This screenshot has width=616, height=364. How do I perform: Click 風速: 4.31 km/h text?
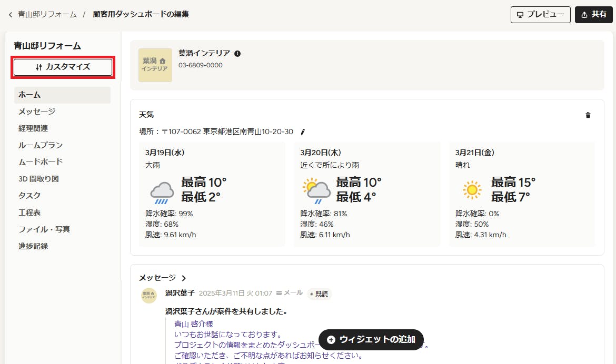481,235
